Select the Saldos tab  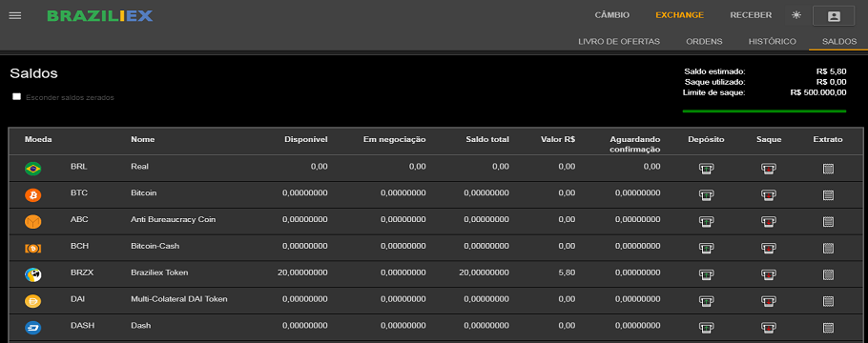coord(839,42)
